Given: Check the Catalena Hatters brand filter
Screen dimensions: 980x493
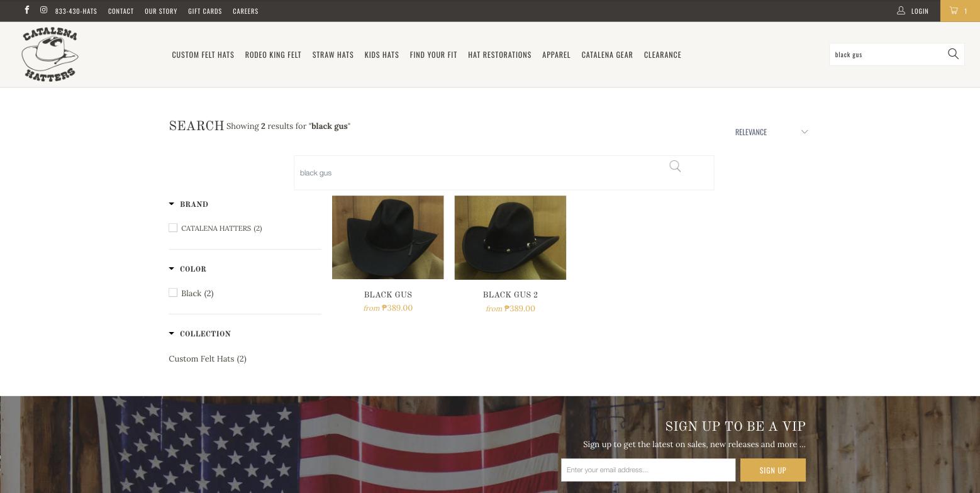Looking at the screenshot, I should coord(173,228).
